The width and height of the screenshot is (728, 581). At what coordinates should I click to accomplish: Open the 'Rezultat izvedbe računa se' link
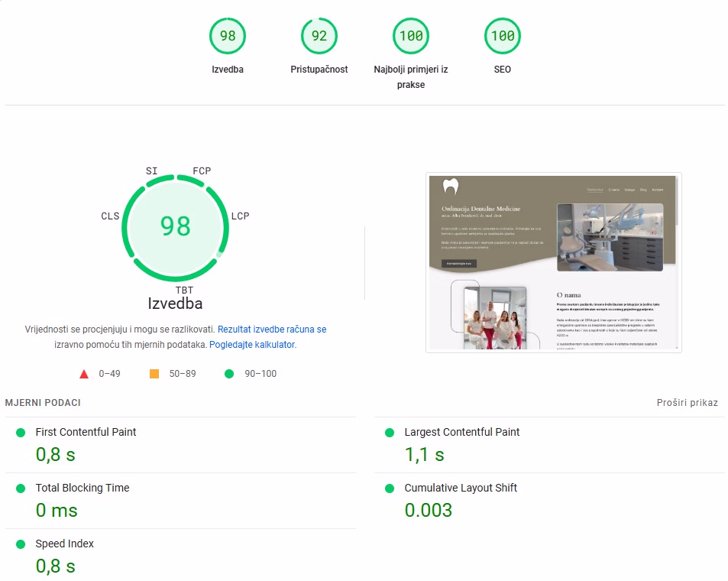(272, 329)
